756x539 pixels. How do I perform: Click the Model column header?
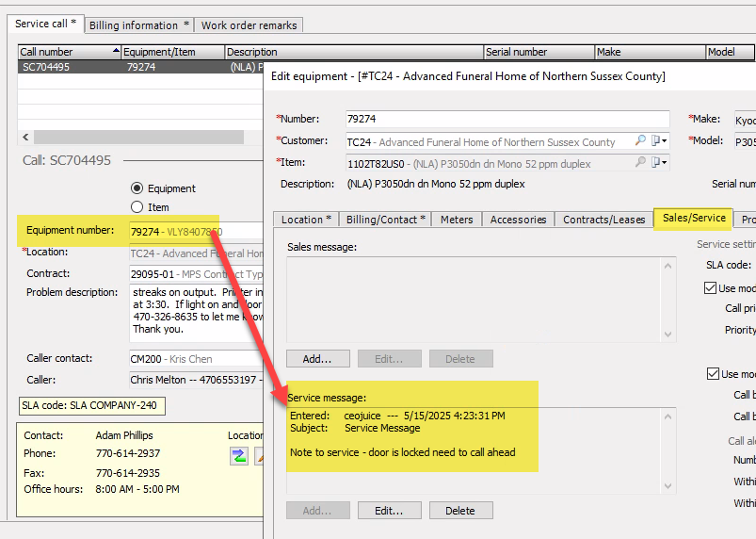pyautogui.click(x=730, y=52)
